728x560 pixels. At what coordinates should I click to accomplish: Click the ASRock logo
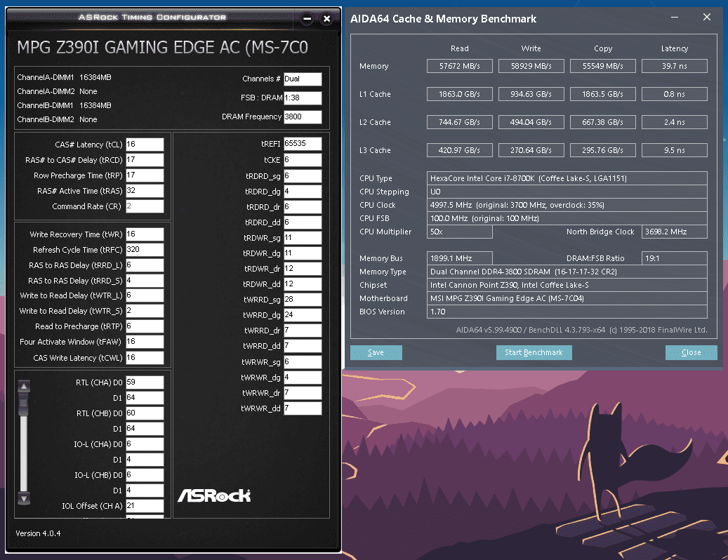(214, 495)
